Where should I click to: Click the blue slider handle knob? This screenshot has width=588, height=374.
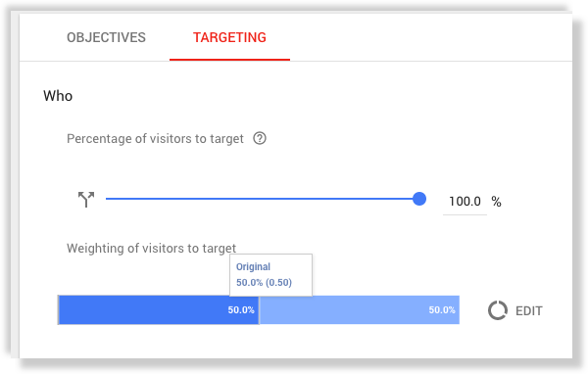[419, 199]
